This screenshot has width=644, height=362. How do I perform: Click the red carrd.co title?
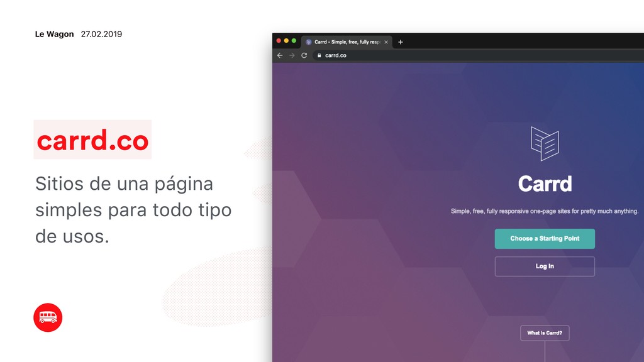[92, 140]
